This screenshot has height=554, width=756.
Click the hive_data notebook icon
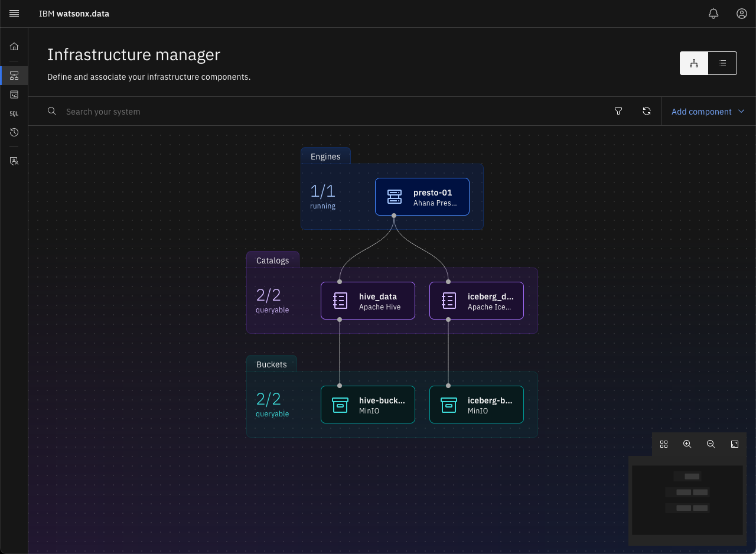click(x=340, y=301)
